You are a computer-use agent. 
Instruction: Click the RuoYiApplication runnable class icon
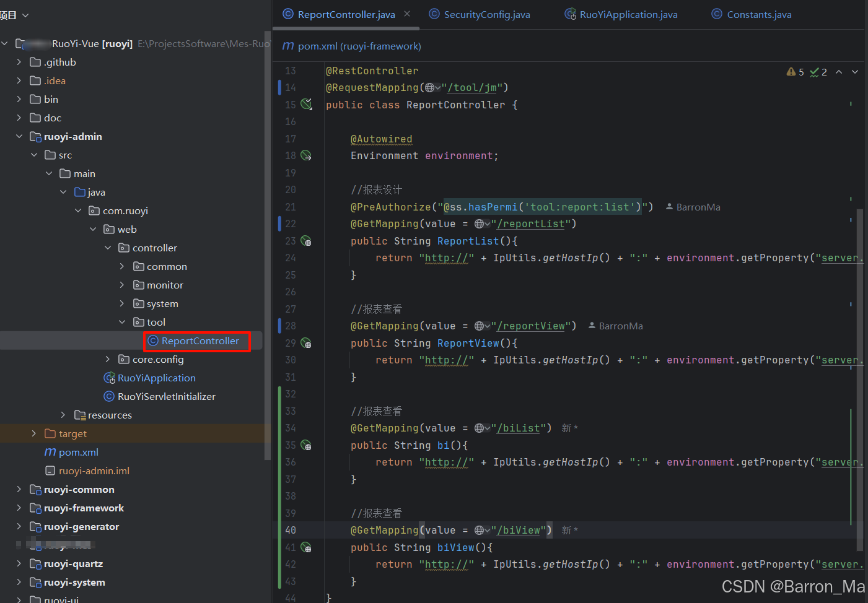[x=109, y=378]
